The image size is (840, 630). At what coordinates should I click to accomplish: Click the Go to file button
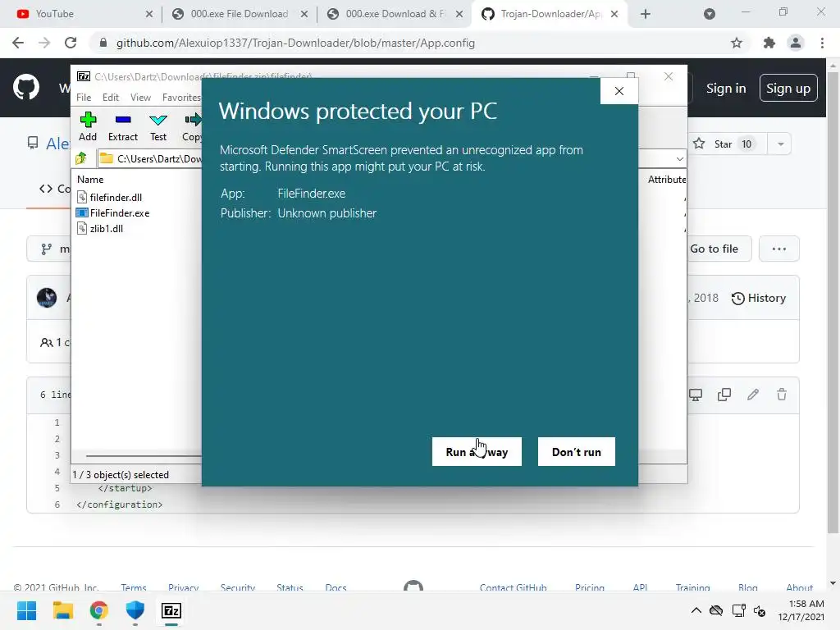[719, 249]
